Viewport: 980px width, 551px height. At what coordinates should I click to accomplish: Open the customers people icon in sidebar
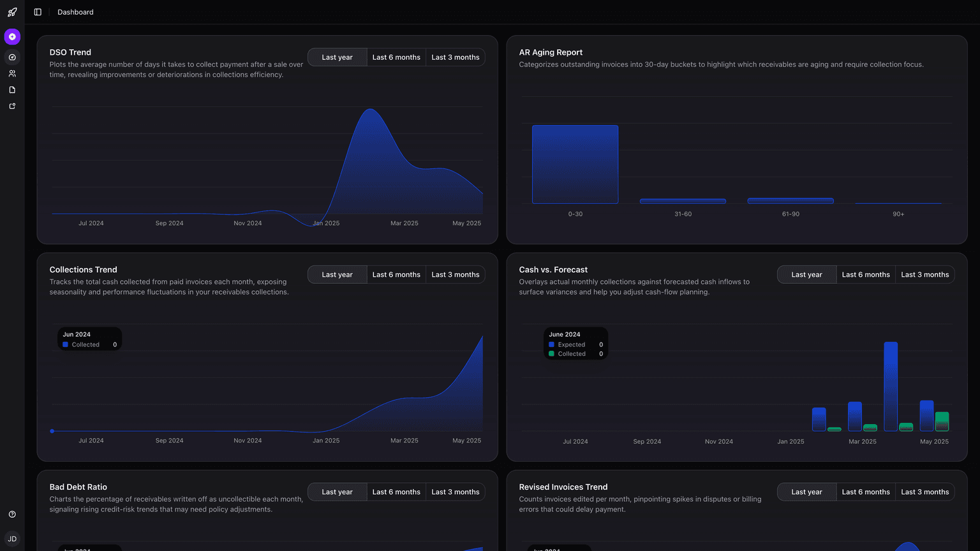(x=11, y=73)
